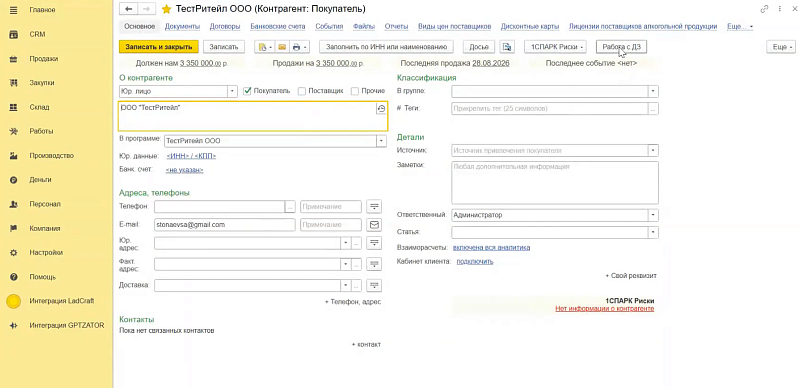The width and height of the screenshot is (799, 388).
Task: Open the toolbar Еще dropdown on right
Action: pyautogui.click(x=781, y=47)
